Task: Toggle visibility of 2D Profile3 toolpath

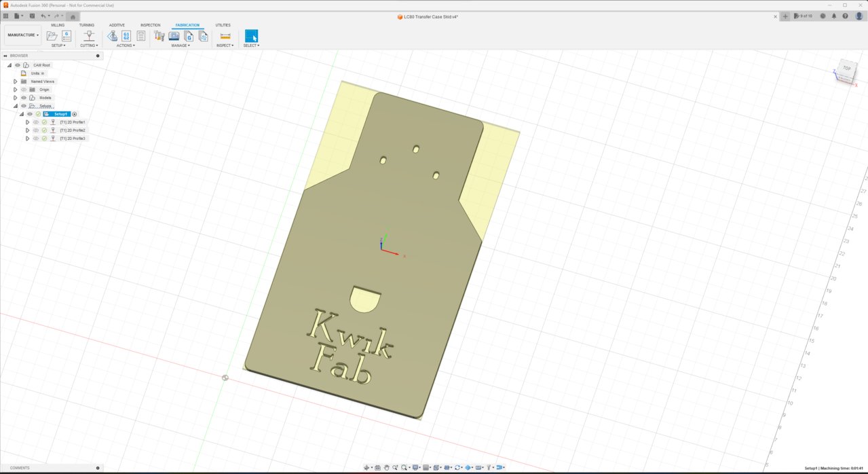Action: [x=36, y=139]
